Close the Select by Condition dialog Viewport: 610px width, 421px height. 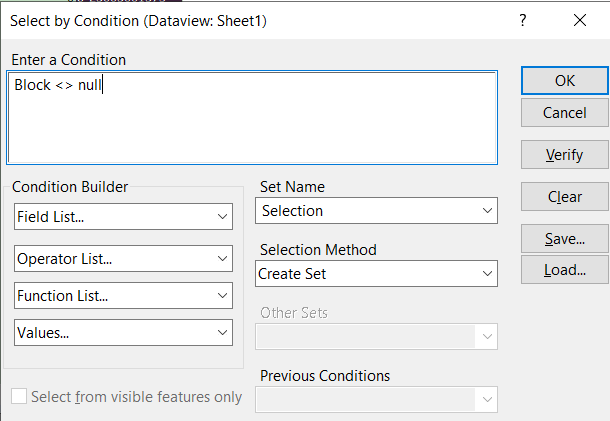tap(579, 20)
